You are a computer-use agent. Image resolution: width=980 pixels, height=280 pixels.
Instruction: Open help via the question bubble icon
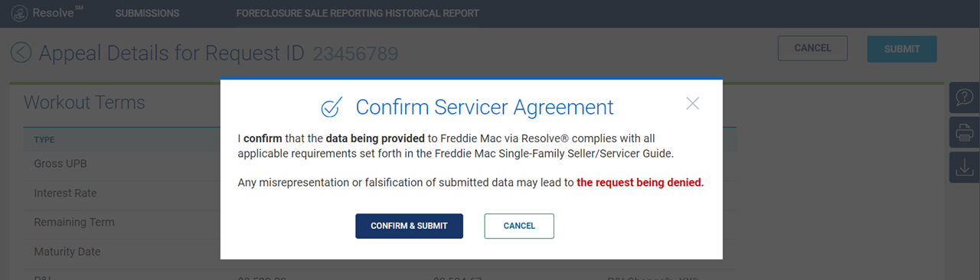(965, 97)
